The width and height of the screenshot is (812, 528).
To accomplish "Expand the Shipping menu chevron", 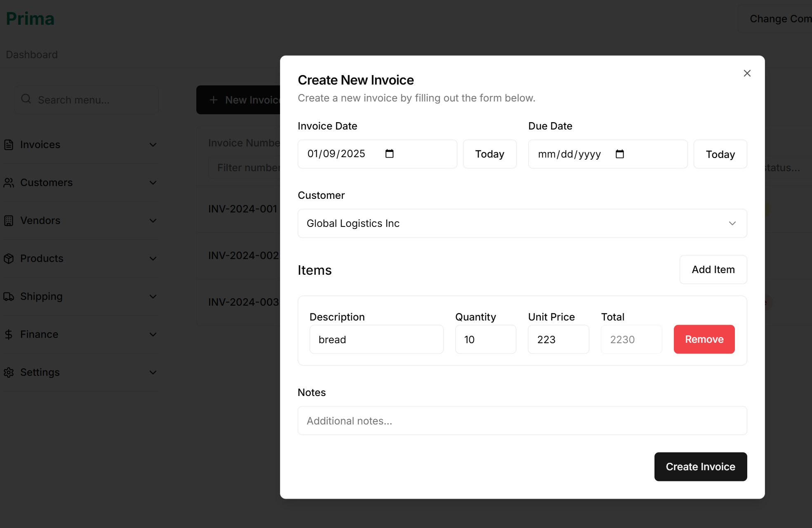I will pyautogui.click(x=153, y=297).
